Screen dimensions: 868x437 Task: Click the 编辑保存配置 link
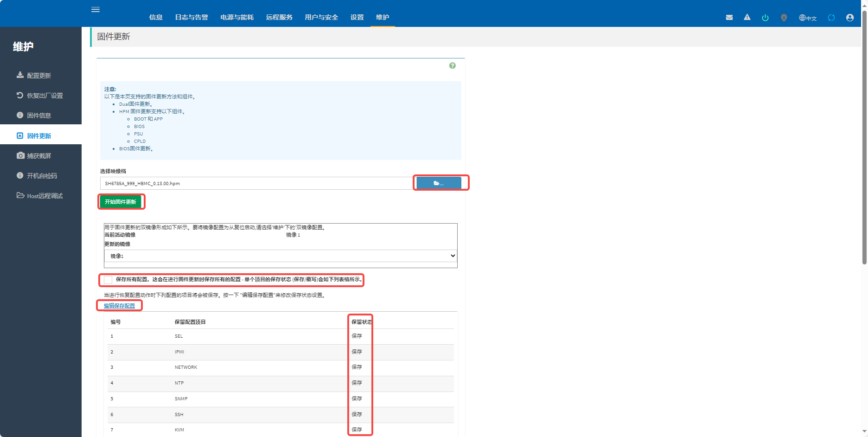[119, 306]
